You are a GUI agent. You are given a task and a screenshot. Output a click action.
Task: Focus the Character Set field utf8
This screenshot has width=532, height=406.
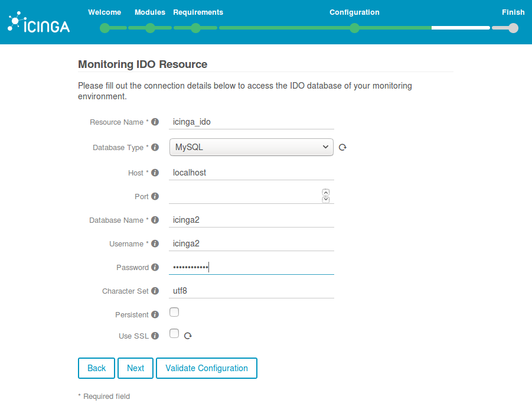(252, 291)
